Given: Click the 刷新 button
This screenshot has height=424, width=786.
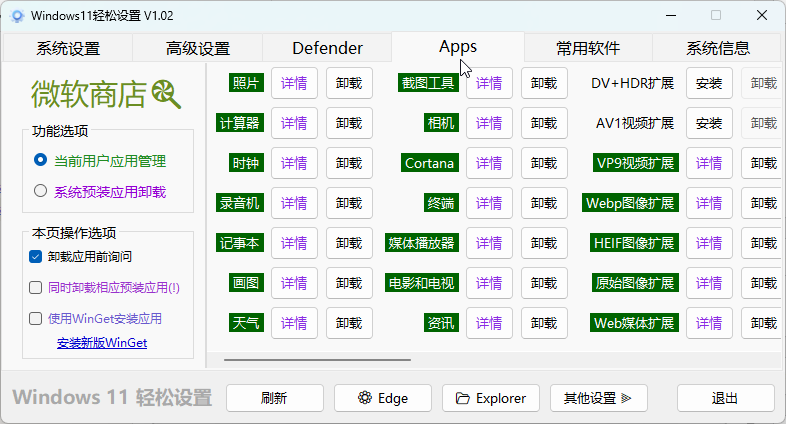Looking at the screenshot, I should (x=275, y=398).
